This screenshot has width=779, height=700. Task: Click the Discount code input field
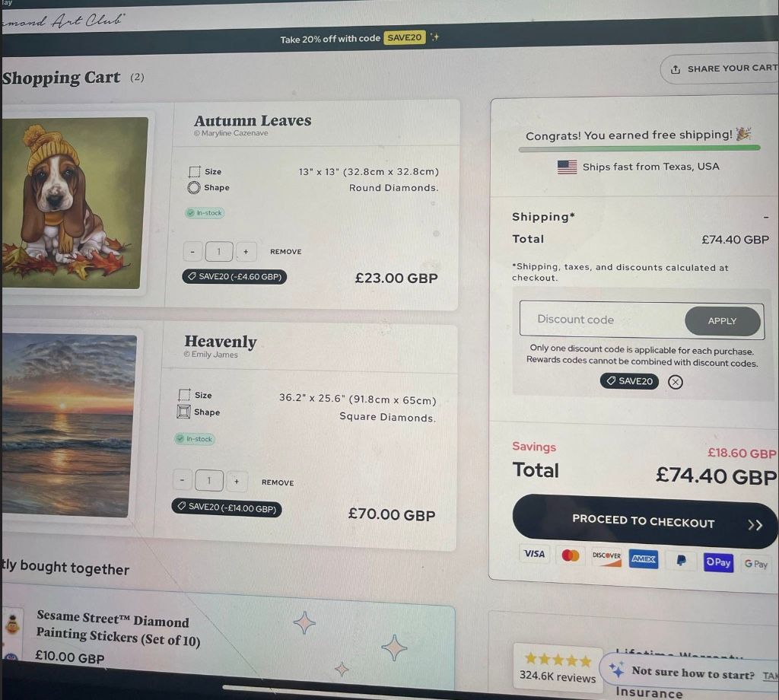(x=603, y=319)
